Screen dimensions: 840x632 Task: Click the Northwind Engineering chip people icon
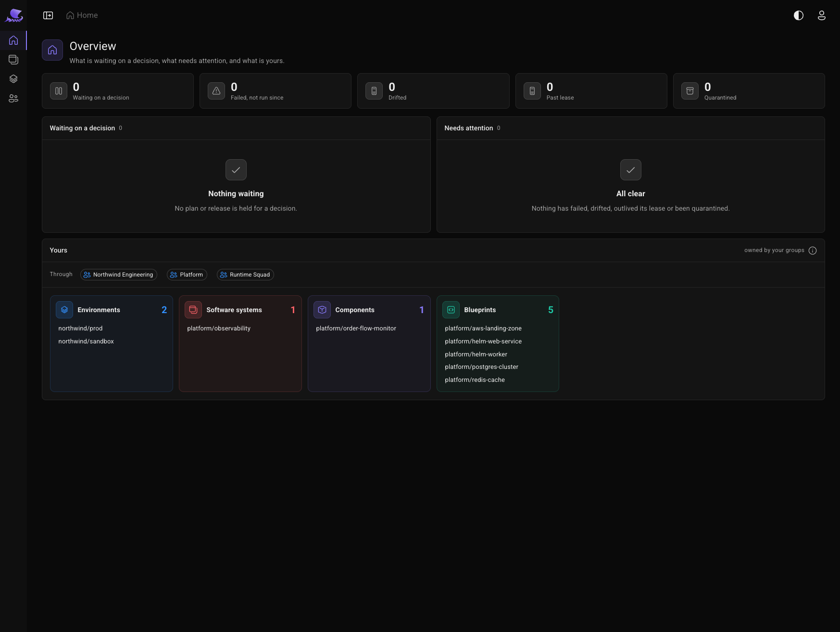(x=87, y=275)
